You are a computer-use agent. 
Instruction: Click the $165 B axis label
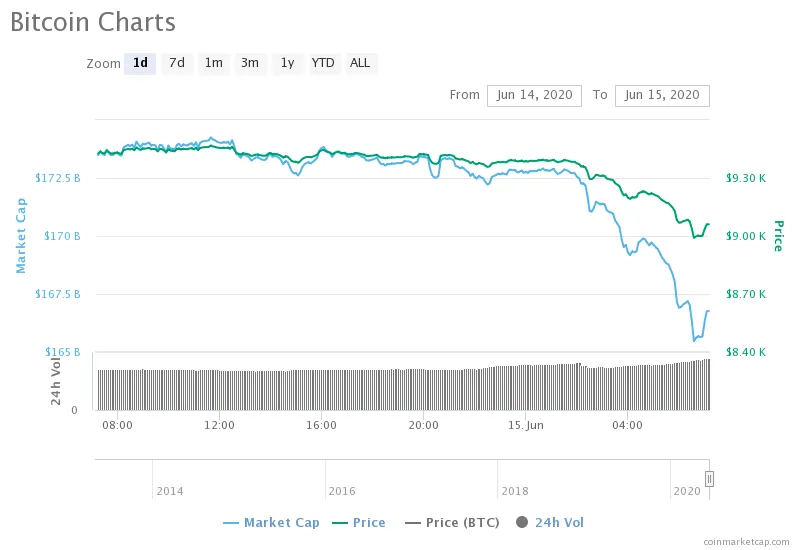click(x=62, y=352)
